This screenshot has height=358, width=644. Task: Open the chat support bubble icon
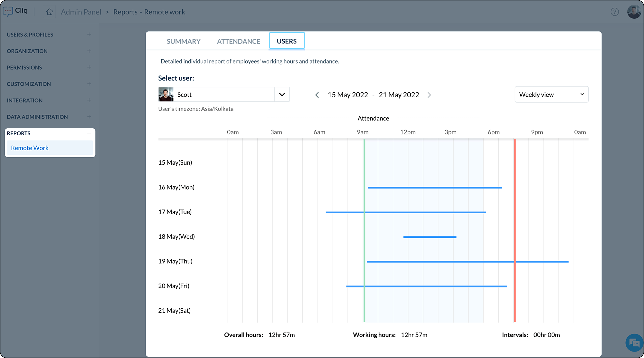(634, 343)
